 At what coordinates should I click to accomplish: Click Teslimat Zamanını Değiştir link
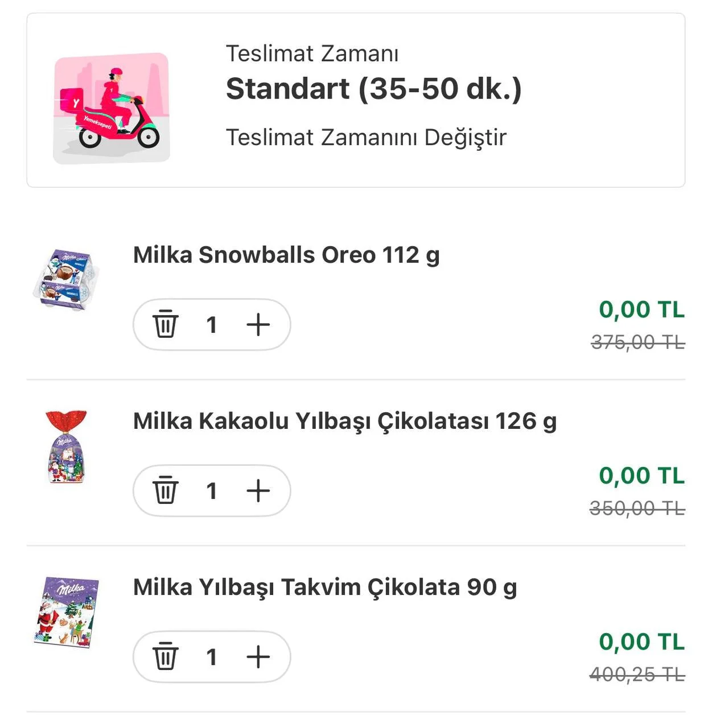366,138
